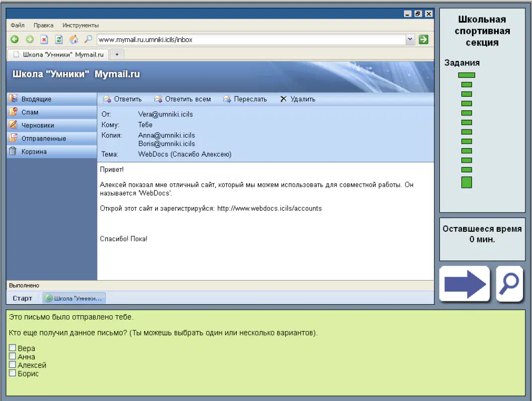Click copy recipient Anna@umniki.icils
The image size is (532, 401).
tap(167, 136)
